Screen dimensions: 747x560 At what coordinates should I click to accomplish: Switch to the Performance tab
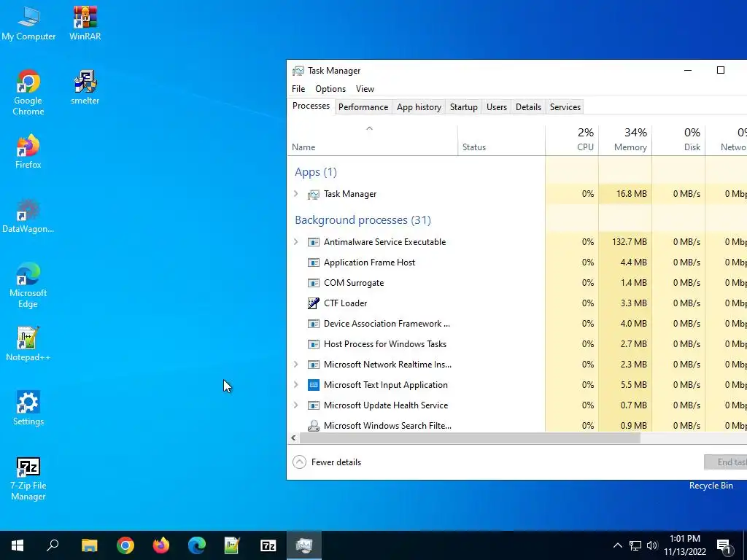coord(363,107)
